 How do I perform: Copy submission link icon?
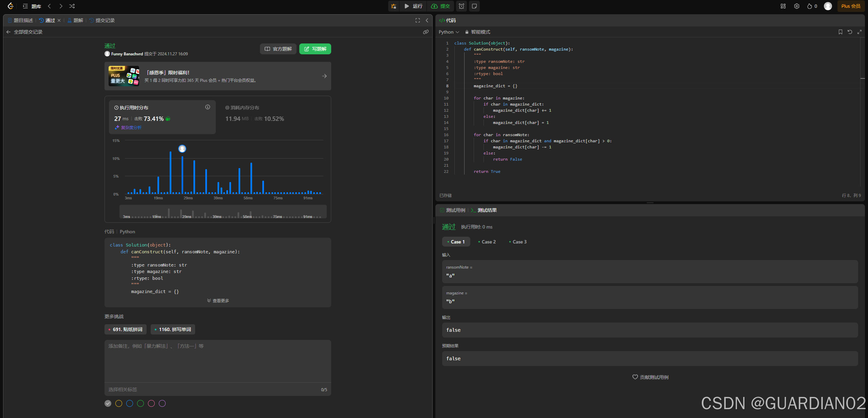click(426, 32)
